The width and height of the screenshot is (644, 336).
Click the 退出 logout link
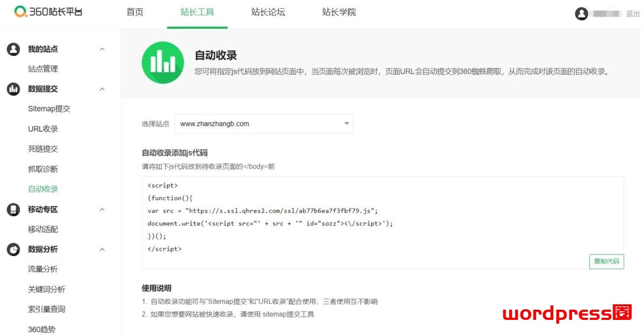pyautogui.click(x=633, y=14)
